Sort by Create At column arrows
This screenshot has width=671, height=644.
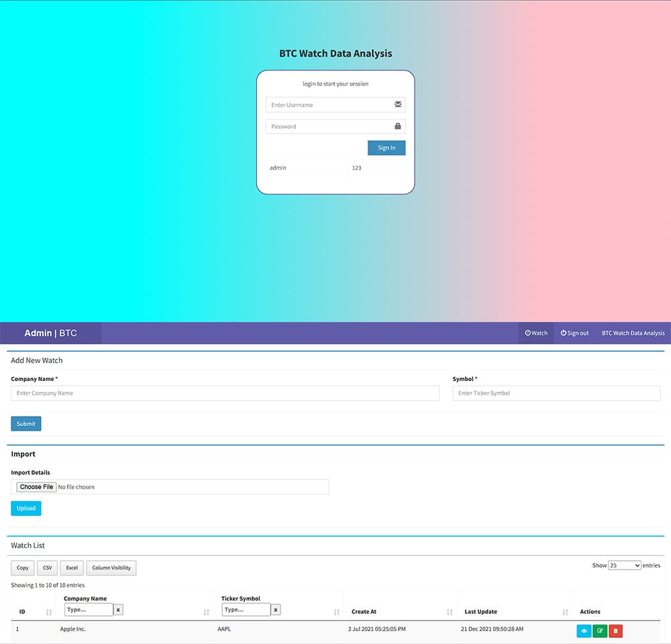coord(450,612)
